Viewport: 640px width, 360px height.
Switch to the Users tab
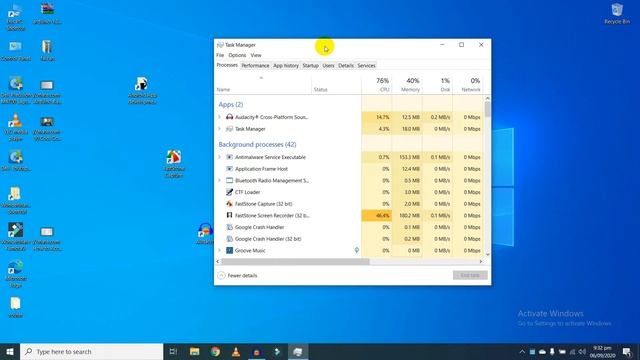pyautogui.click(x=329, y=65)
